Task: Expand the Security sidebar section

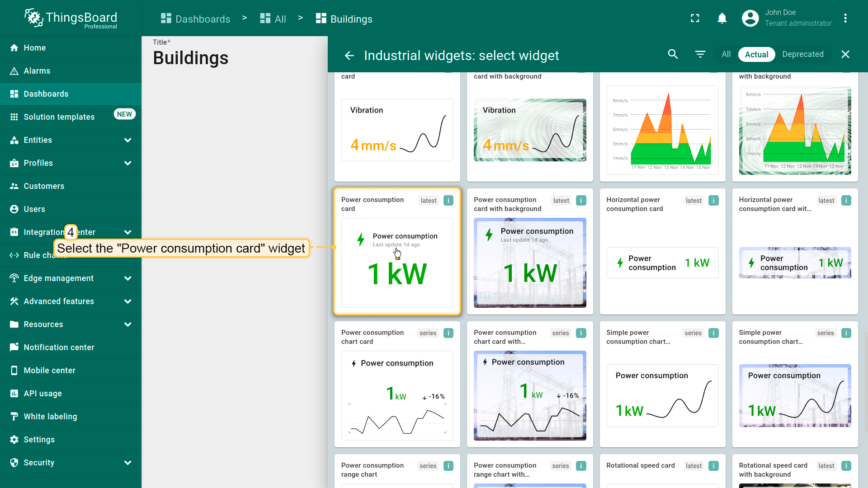Action: click(x=128, y=463)
